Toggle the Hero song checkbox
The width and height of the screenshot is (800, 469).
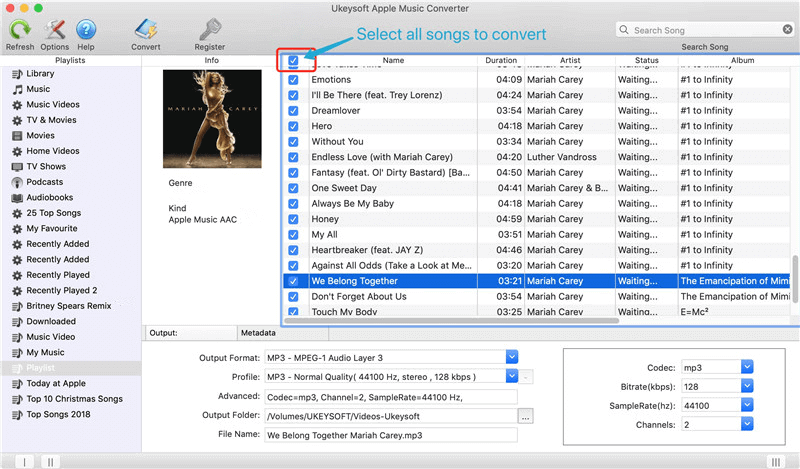pos(293,126)
